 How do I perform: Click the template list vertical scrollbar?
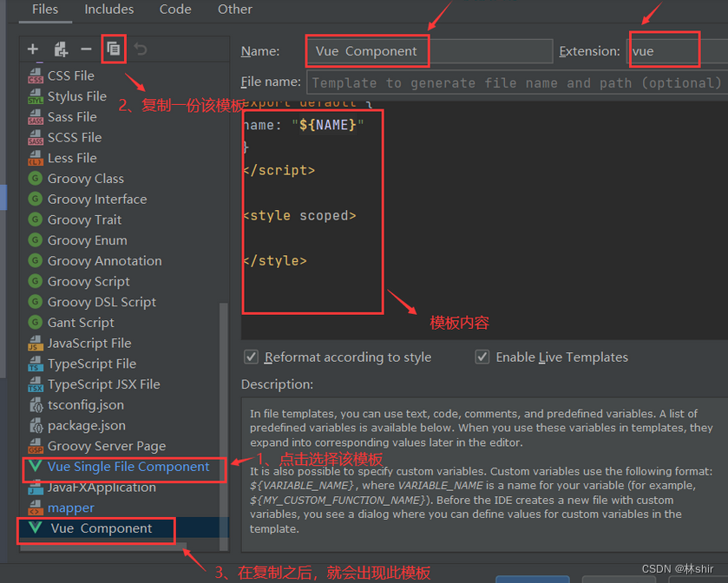[x=223, y=426]
